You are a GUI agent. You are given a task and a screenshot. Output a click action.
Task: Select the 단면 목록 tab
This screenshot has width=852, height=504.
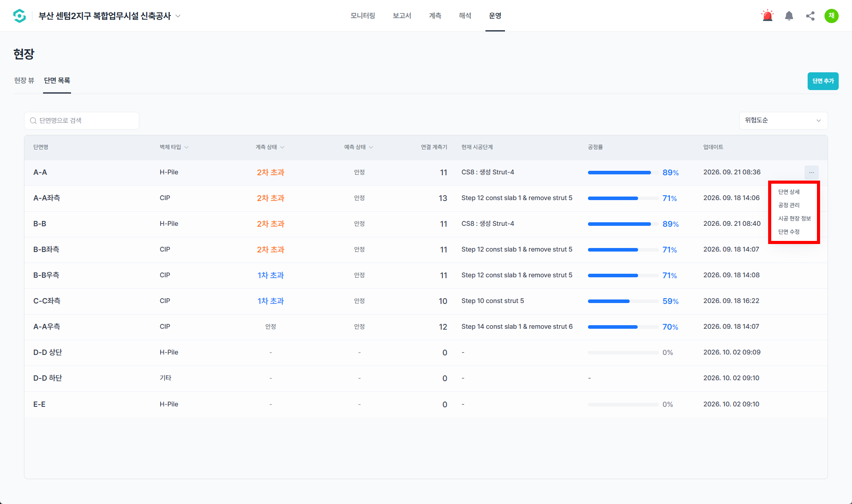pyautogui.click(x=57, y=80)
